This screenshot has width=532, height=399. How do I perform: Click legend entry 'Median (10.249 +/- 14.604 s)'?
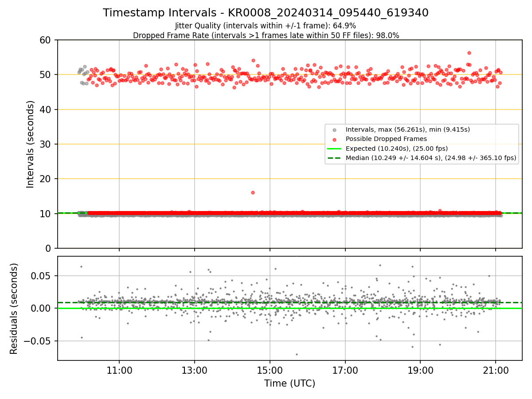431,157
